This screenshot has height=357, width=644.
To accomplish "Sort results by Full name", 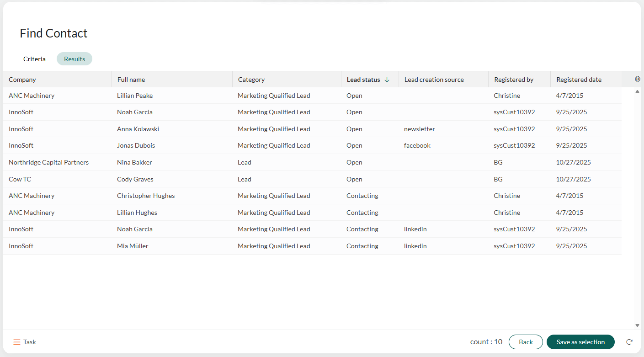I will click(131, 79).
